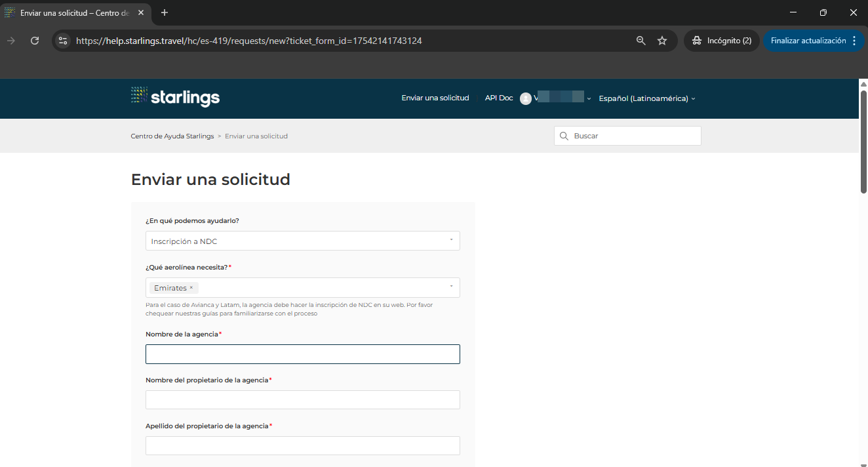Open the API Doc link
This screenshot has width=868, height=467.
(x=499, y=98)
